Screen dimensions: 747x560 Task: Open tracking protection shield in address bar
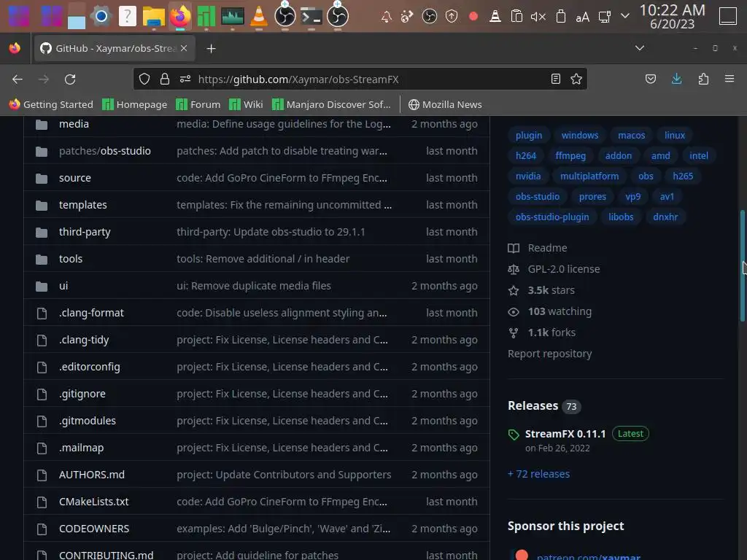pyautogui.click(x=144, y=79)
